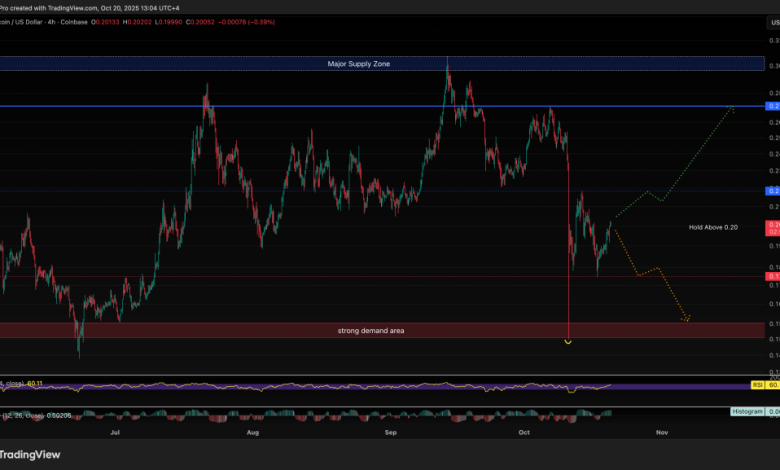Click the RSI tag on the price scale

point(756,384)
